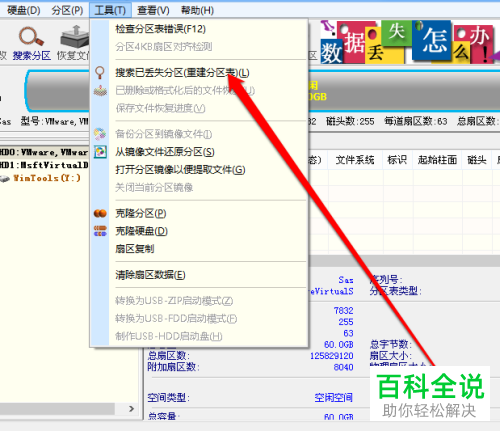Select 克隆硬盘(D) menu entry

(141, 231)
